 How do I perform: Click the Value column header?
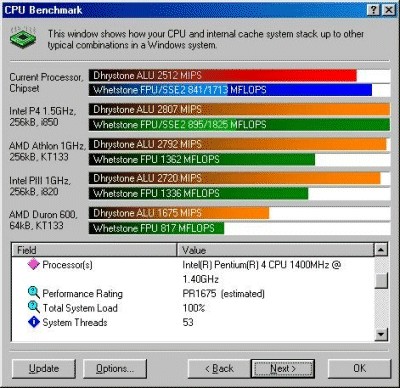point(275,250)
